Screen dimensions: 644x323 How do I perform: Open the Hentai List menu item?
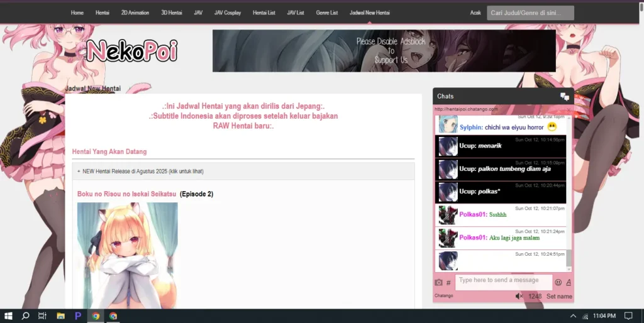(x=264, y=13)
